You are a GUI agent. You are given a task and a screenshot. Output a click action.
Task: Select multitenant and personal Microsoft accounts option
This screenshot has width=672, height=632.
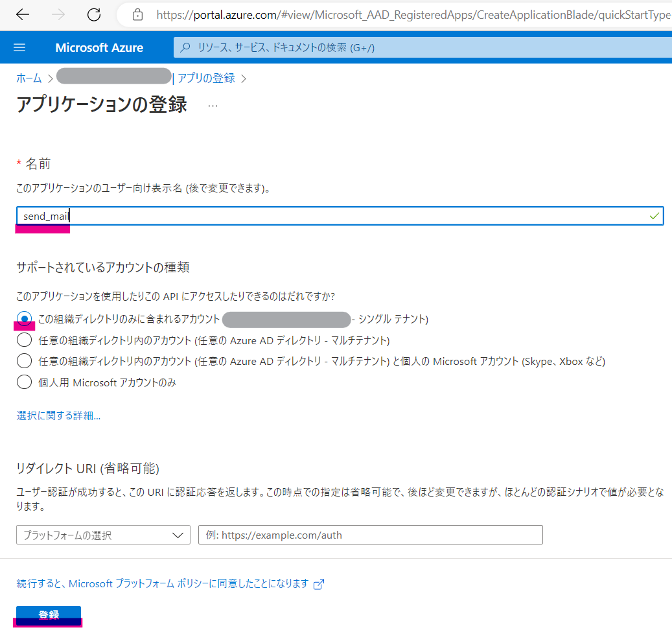(x=25, y=361)
